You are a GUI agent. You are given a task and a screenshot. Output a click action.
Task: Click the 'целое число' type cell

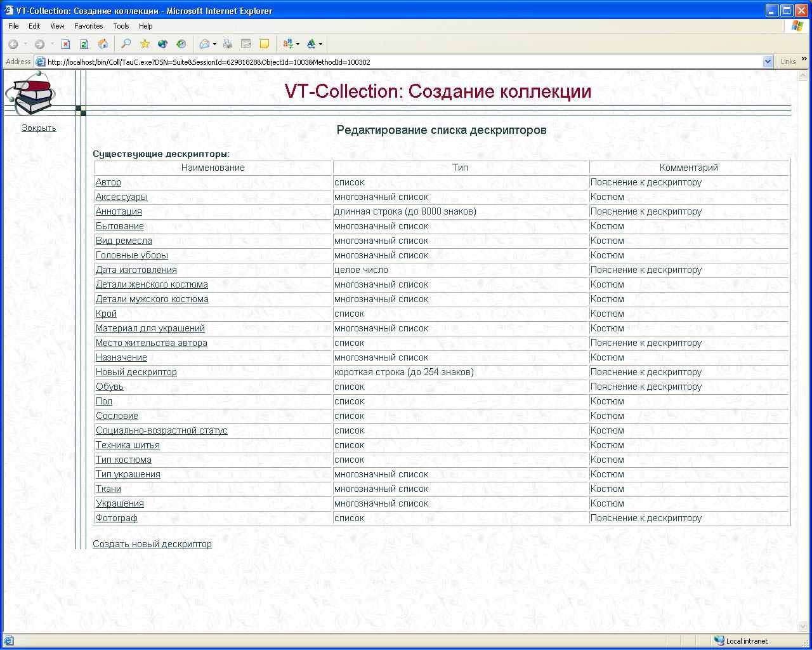point(461,270)
